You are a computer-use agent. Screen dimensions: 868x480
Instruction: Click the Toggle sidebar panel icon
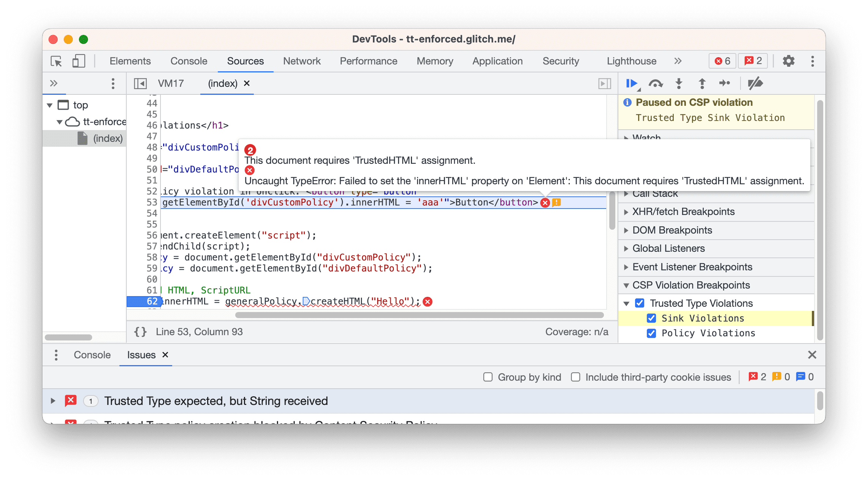click(141, 83)
